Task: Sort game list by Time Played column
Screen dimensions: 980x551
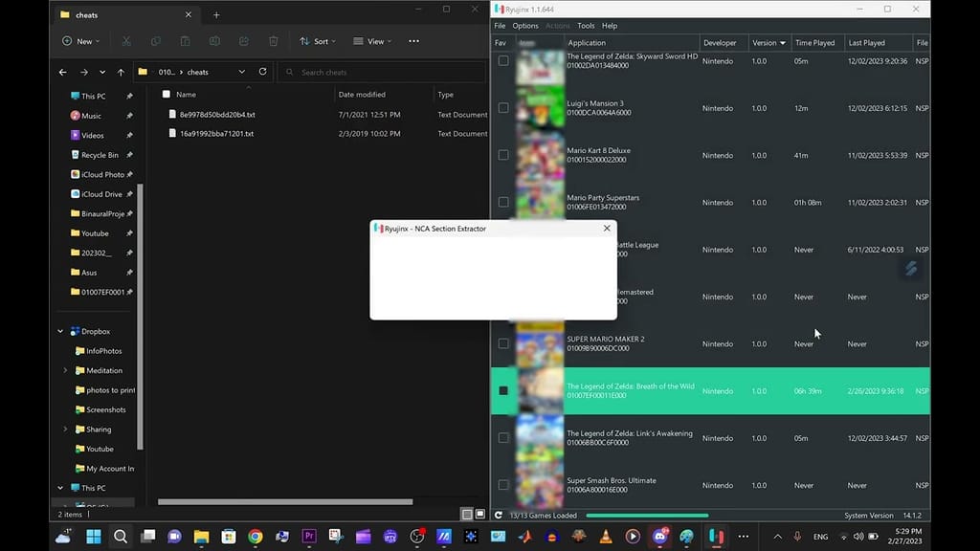Action: pos(817,42)
